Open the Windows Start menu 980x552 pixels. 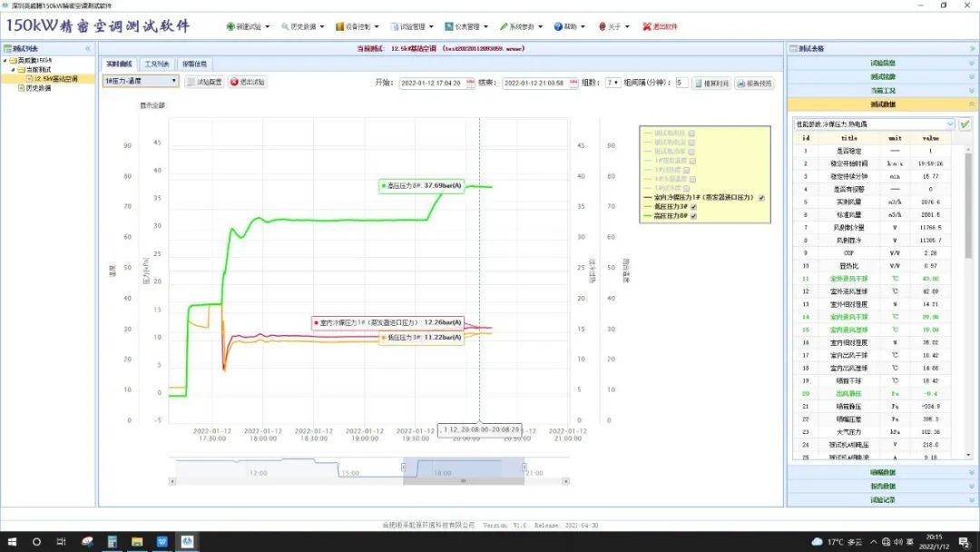[12, 542]
